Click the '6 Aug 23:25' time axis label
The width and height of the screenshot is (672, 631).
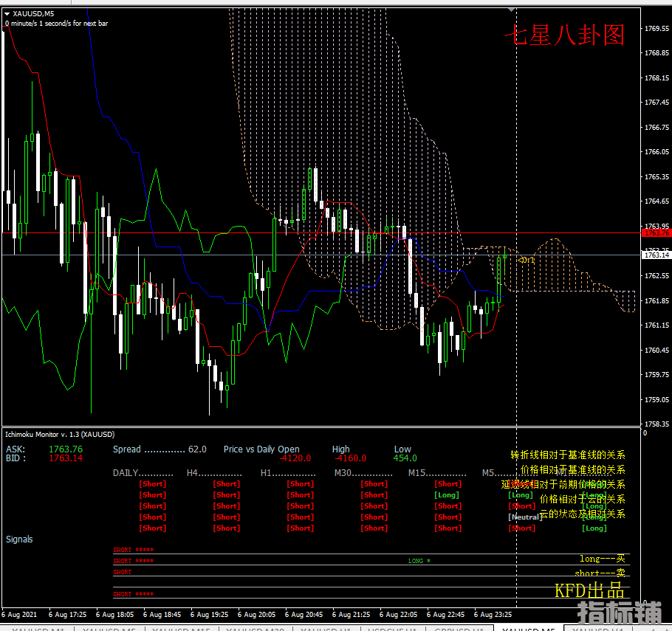point(493,614)
